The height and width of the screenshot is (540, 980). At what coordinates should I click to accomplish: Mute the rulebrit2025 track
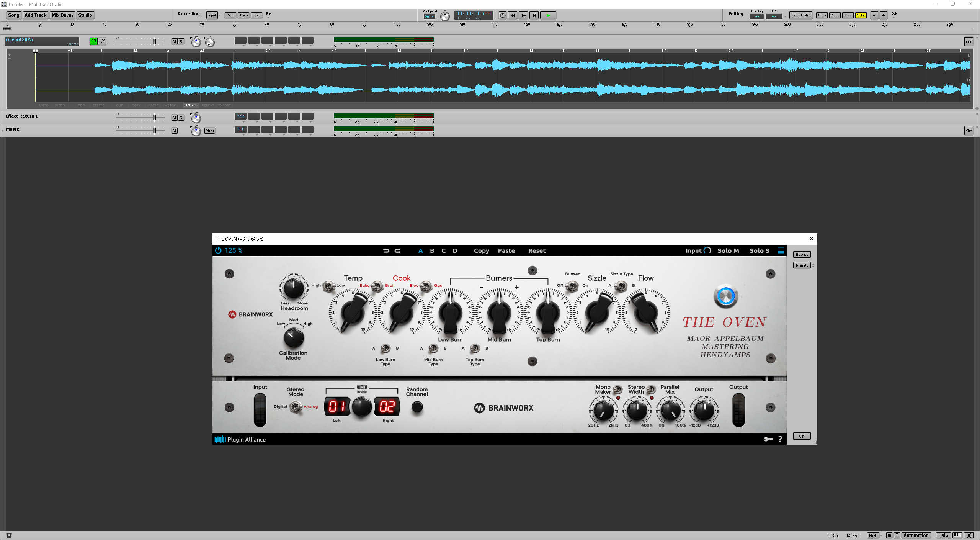(174, 41)
